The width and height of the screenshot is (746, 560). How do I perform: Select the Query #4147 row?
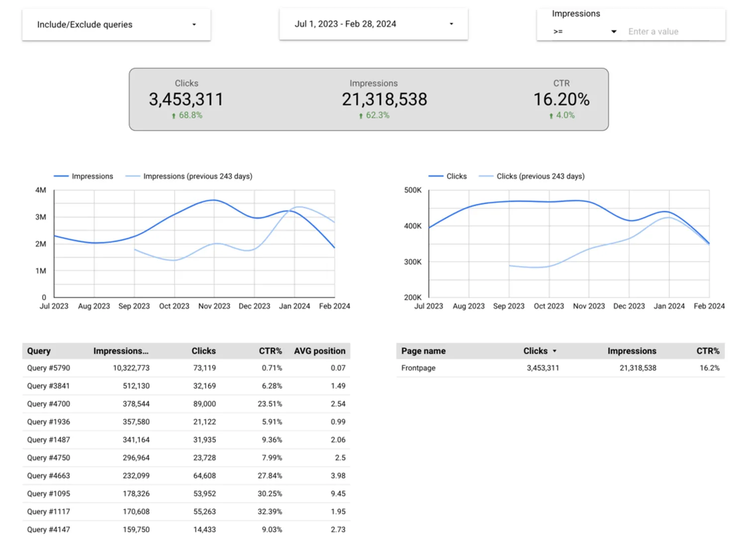coord(186,530)
